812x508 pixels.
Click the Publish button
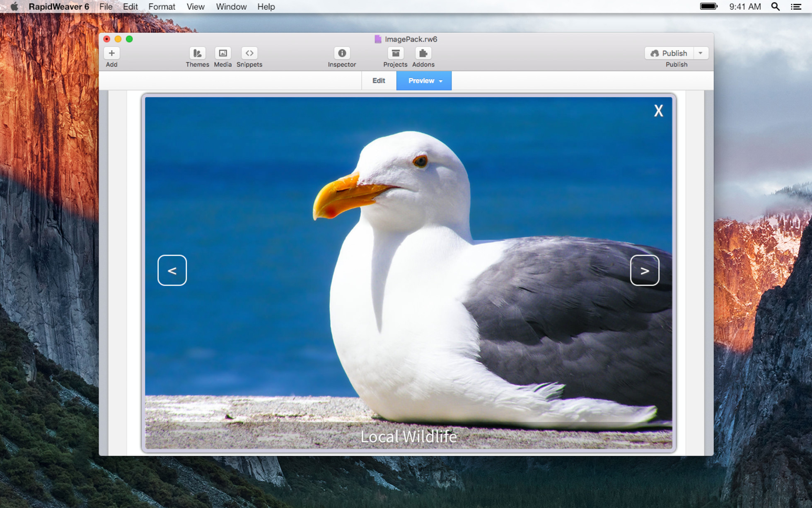pos(669,53)
